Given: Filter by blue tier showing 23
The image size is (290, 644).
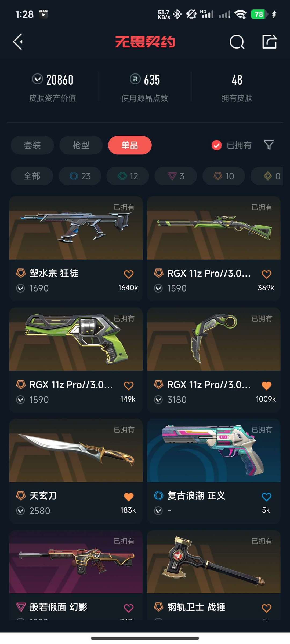Looking at the screenshot, I should (x=80, y=176).
